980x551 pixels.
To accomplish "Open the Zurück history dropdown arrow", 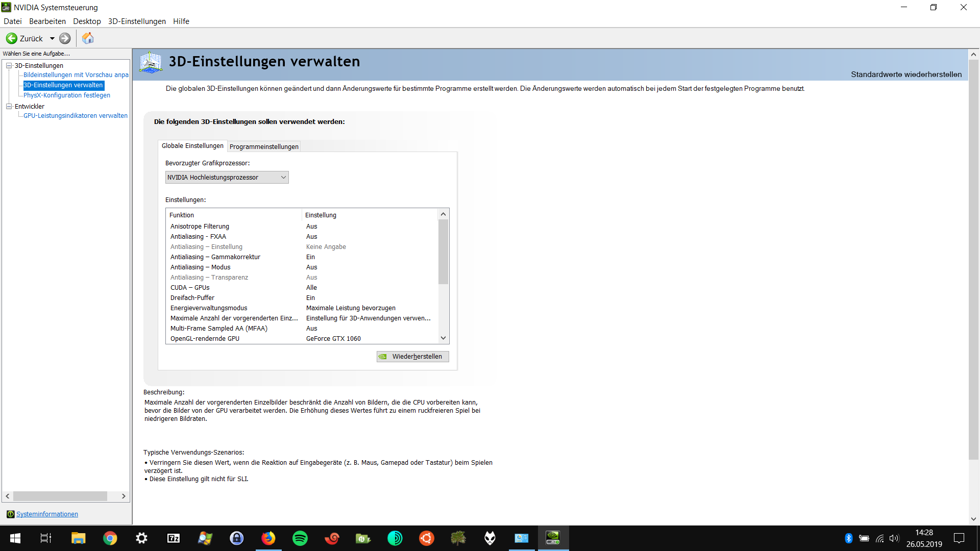I will [x=52, y=39].
